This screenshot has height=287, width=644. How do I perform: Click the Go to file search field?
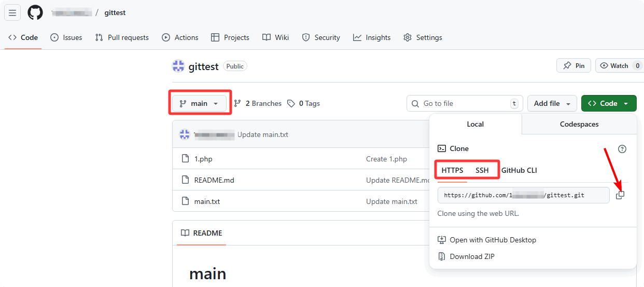[x=464, y=103]
